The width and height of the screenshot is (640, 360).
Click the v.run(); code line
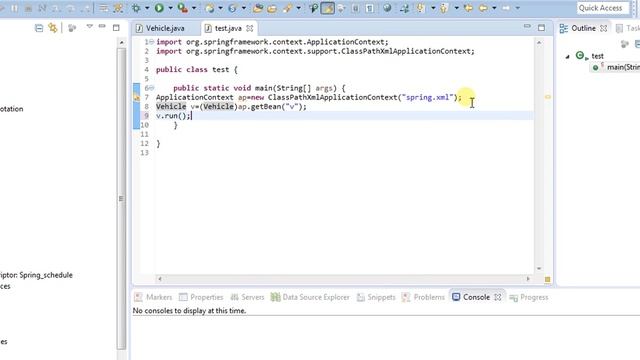tap(173, 116)
